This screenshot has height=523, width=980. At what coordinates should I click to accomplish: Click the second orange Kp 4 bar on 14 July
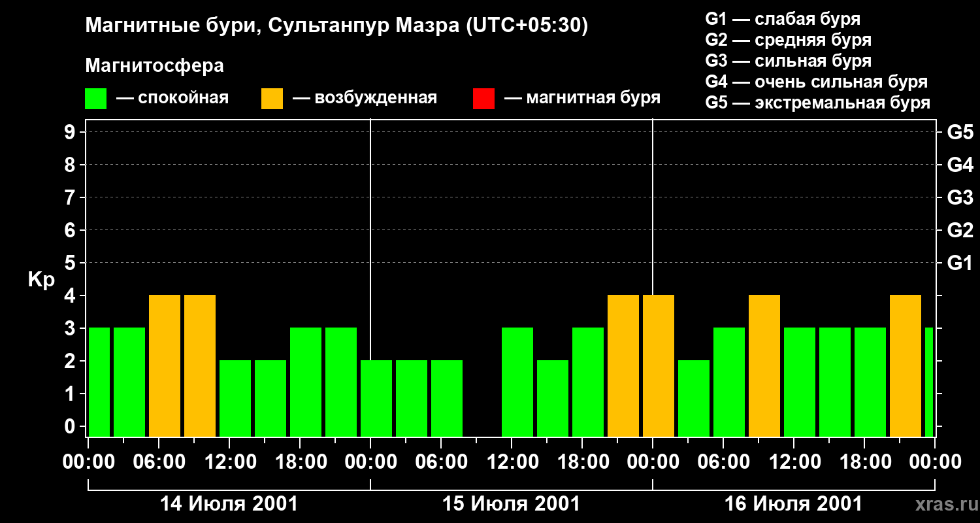200,366
